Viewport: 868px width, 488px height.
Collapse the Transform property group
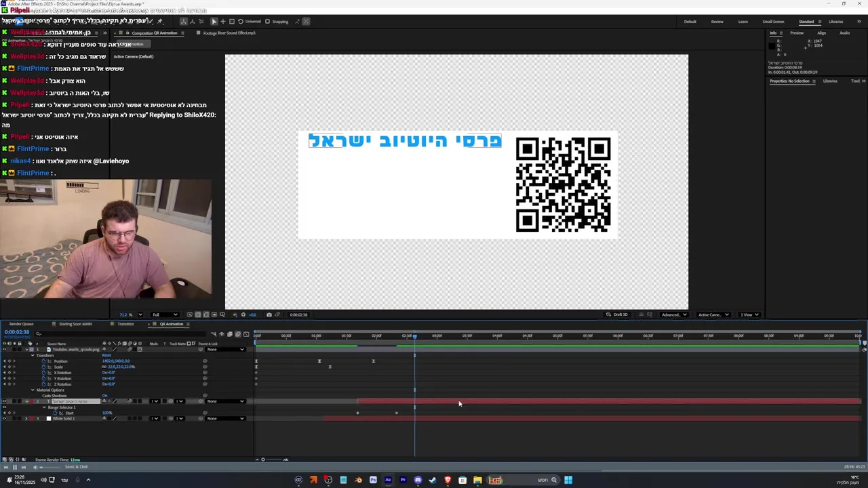click(33, 355)
